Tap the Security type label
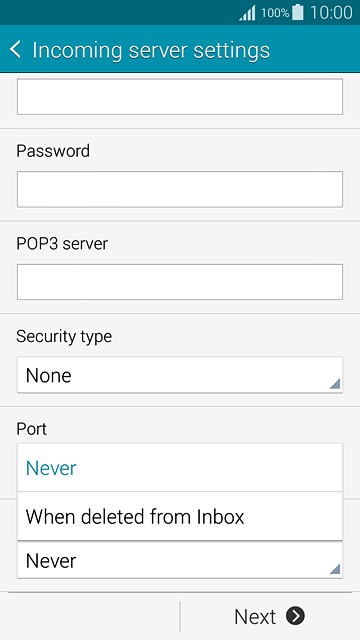 coord(64,337)
